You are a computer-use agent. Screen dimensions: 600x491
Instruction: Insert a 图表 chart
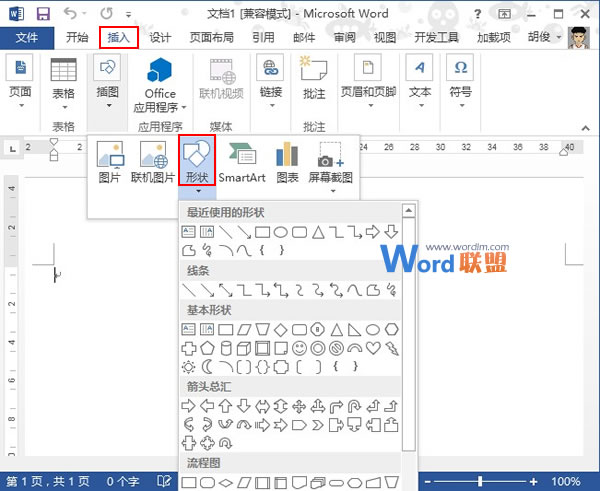287,162
